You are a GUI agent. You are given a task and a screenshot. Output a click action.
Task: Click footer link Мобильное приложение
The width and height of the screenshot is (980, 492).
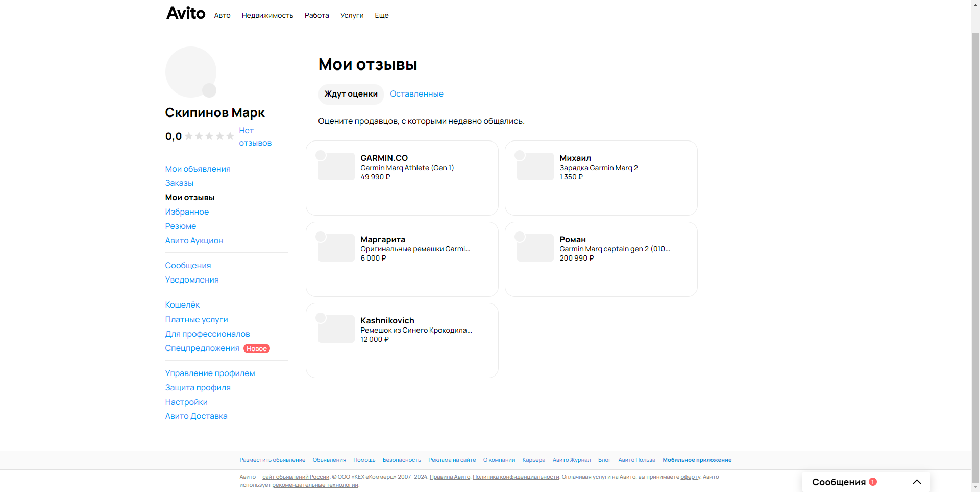coord(697,460)
